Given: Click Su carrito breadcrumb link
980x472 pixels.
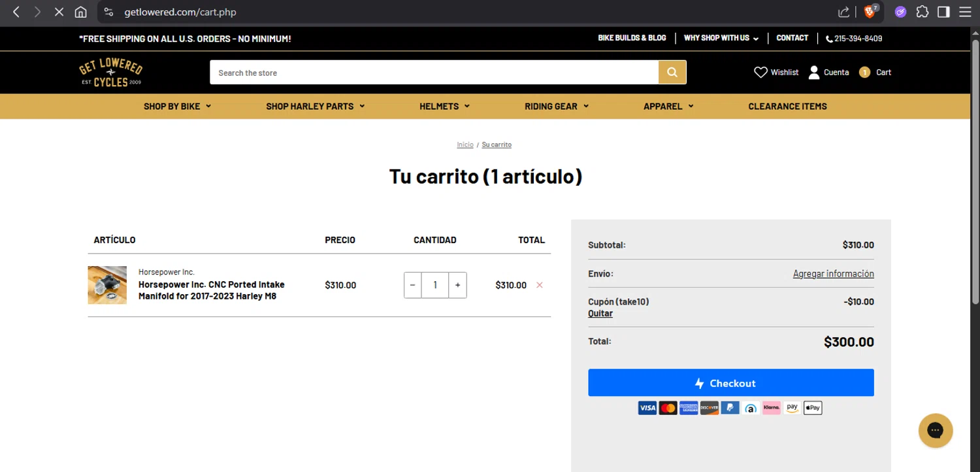Looking at the screenshot, I should (497, 144).
